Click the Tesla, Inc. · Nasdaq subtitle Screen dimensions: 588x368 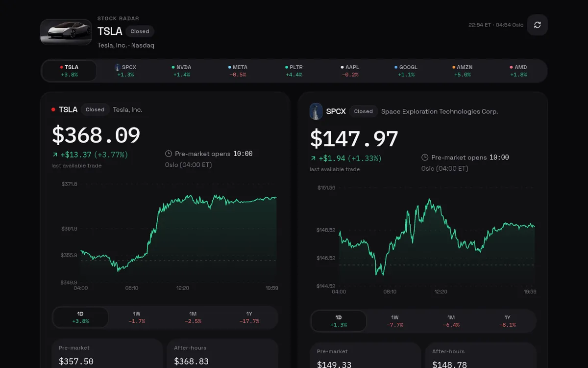(126, 45)
